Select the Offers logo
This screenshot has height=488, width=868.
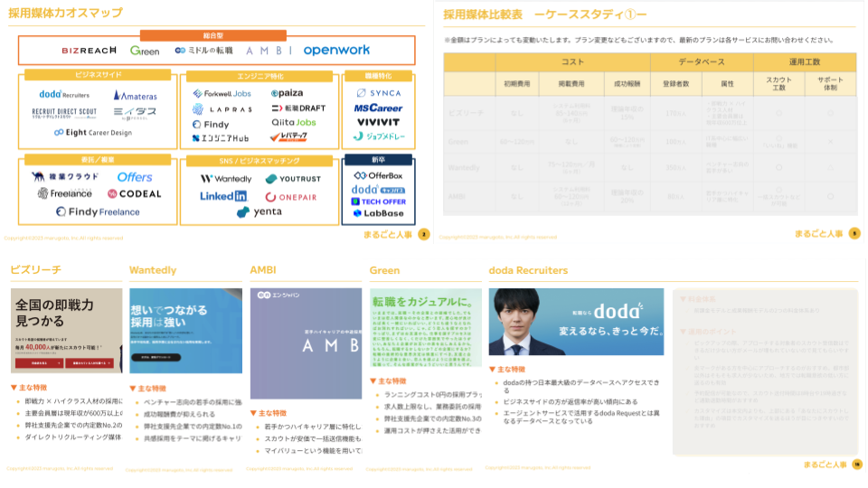(135, 177)
